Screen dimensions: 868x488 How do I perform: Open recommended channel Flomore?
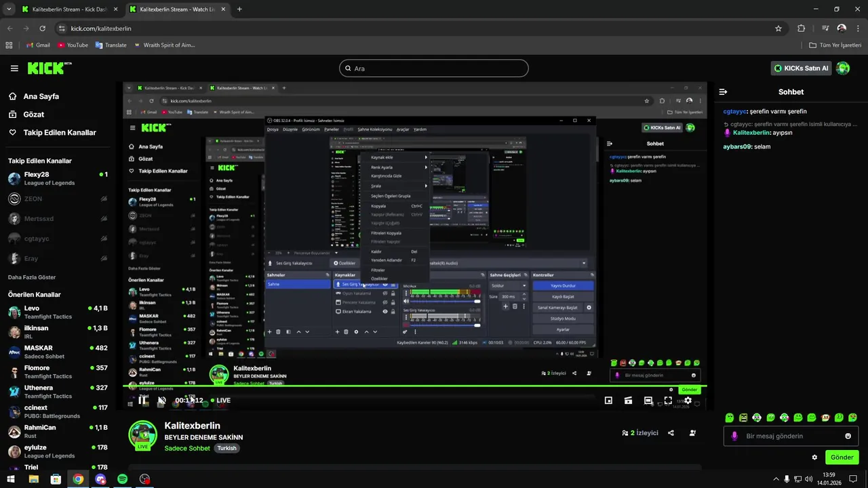pyautogui.click(x=58, y=372)
